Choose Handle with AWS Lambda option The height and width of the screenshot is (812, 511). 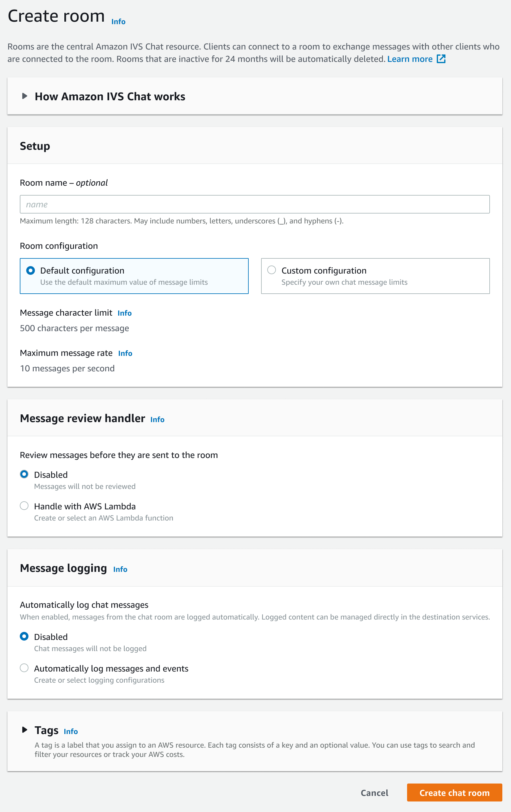(x=24, y=506)
